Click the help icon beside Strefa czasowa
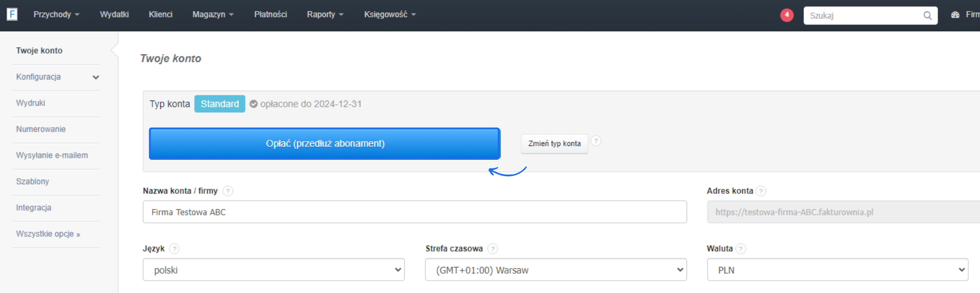The image size is (980, 293). [492, 249]
